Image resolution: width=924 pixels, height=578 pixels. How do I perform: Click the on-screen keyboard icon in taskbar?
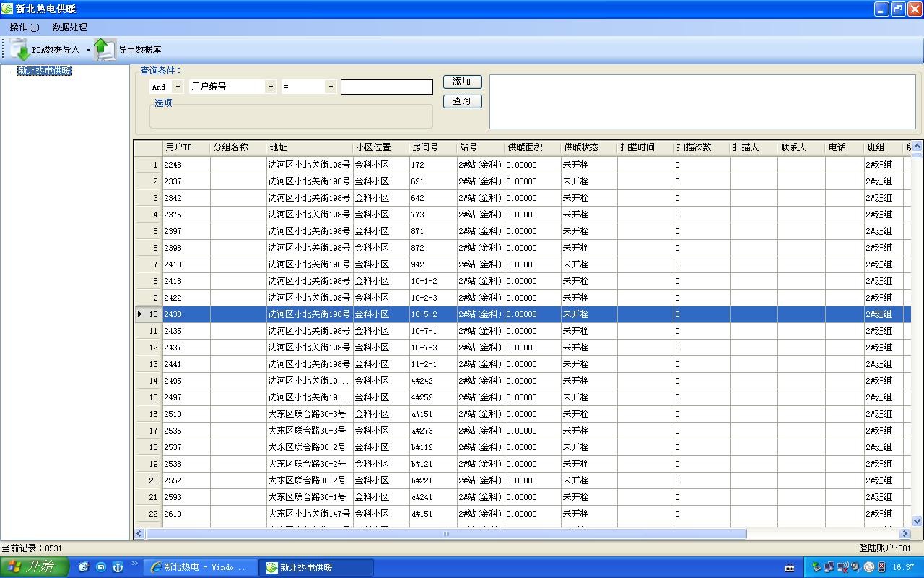[x=790, y=567]
